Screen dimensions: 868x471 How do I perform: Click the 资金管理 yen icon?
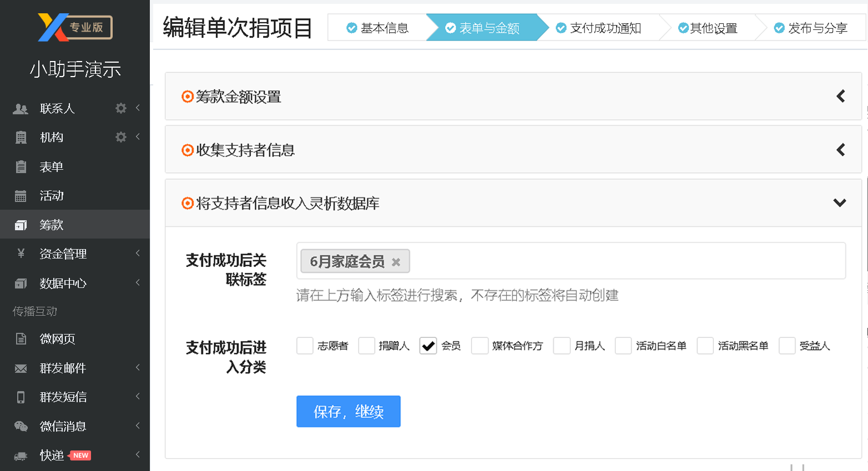click(21, 254)
